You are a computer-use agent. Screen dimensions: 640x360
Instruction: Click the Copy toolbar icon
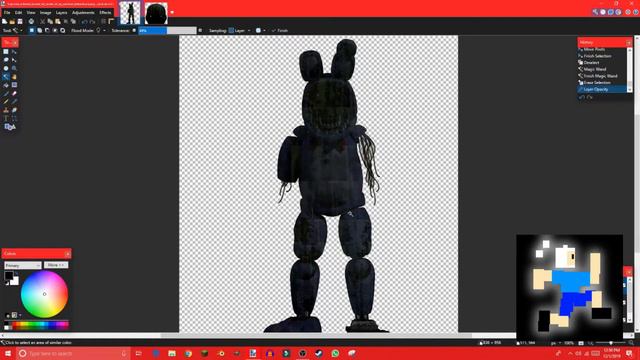point(50,22)
